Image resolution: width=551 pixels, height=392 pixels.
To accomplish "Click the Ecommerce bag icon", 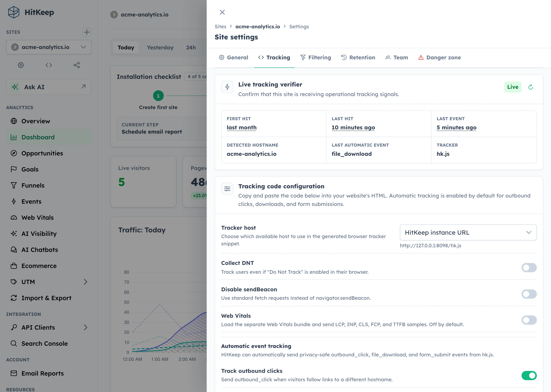I will 14,266.
